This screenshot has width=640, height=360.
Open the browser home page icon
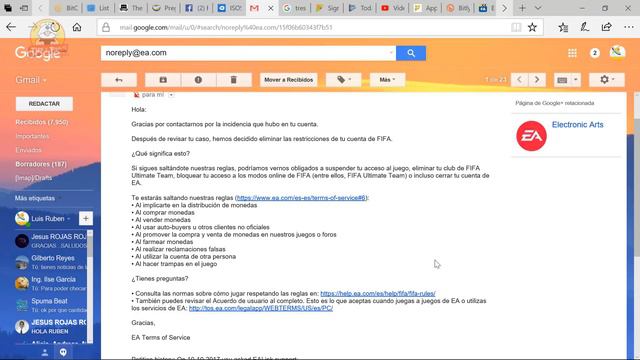pos(77,27)
